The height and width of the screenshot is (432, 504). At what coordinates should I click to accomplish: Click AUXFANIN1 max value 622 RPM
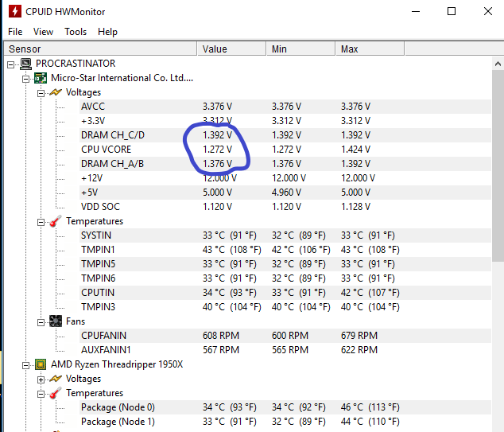coord(359,349)
